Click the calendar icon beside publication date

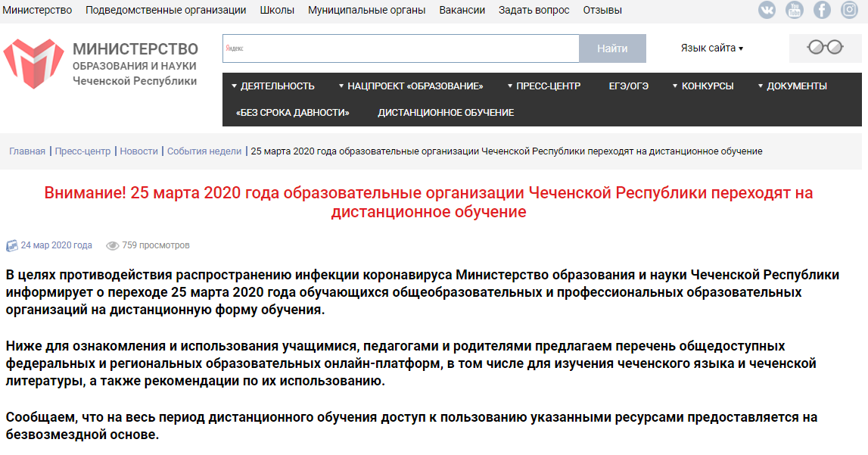point(11,245)
